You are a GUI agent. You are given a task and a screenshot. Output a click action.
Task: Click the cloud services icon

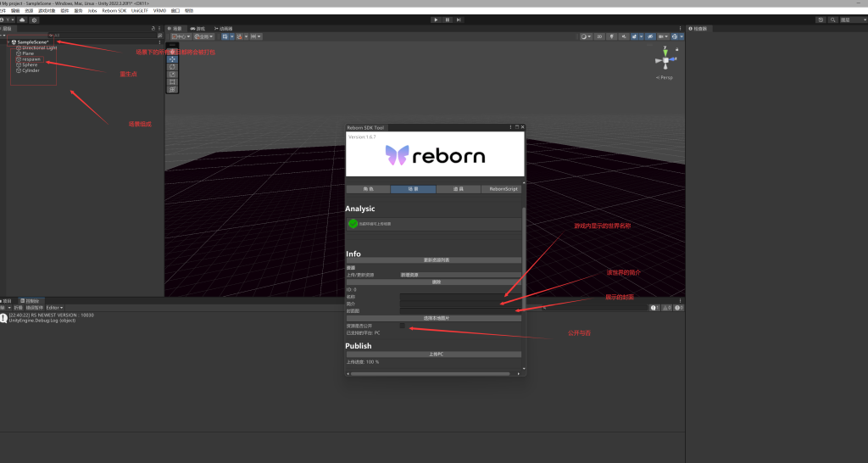[x=23, y=20]
